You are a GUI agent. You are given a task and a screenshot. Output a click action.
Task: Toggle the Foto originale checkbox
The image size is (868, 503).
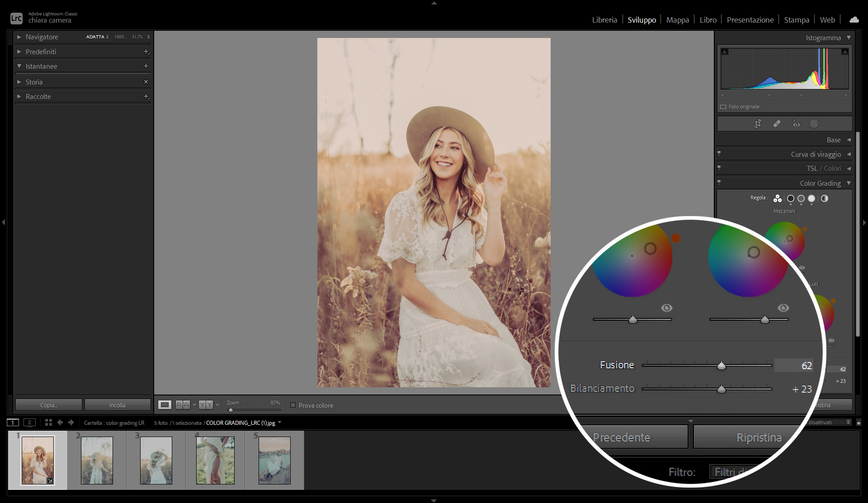tap(723, 107)
